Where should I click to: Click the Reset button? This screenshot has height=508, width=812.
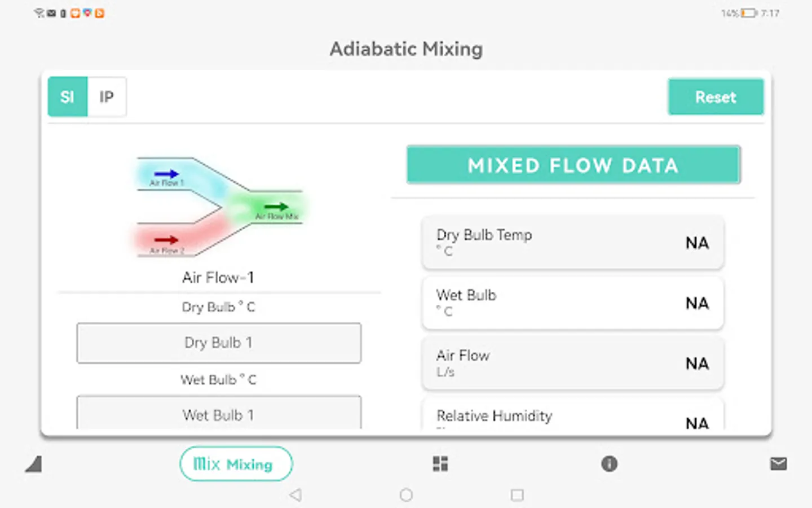pyautogui.click(x=716, y=97)
